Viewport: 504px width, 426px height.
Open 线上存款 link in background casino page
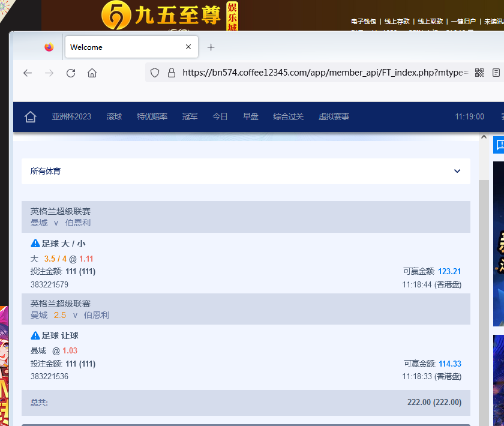(x=397, y=21)
